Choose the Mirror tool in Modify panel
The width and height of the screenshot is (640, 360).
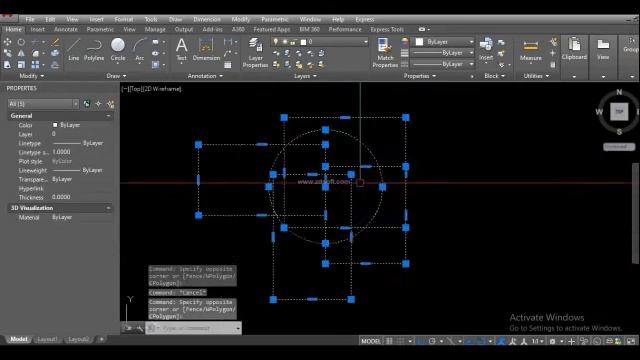[x=21, y=53]
